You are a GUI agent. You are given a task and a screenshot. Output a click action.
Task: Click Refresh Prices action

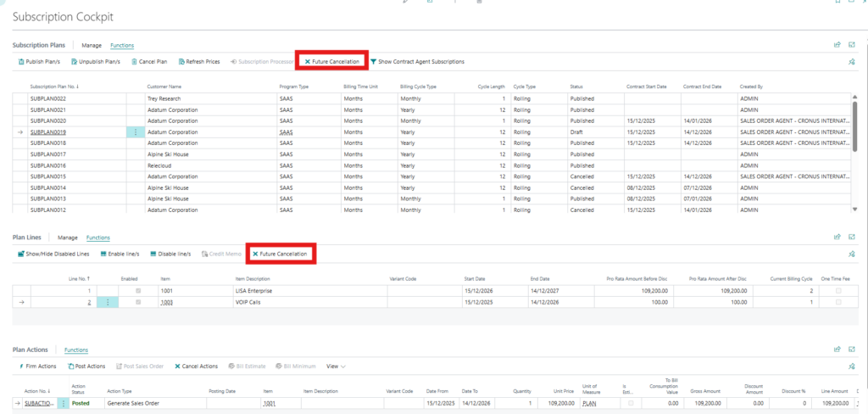pos(198,61)
